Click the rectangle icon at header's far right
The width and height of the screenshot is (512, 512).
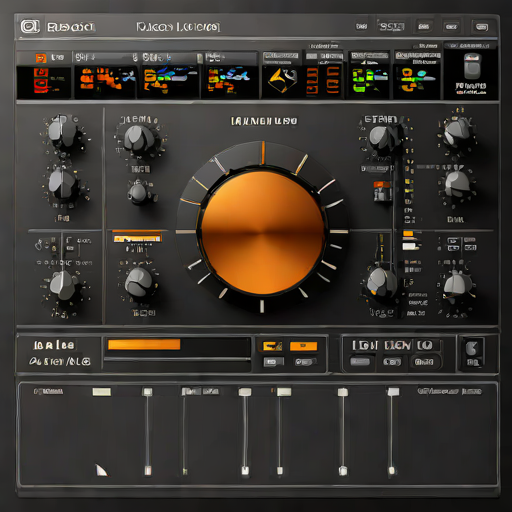(x=481, y=27)
